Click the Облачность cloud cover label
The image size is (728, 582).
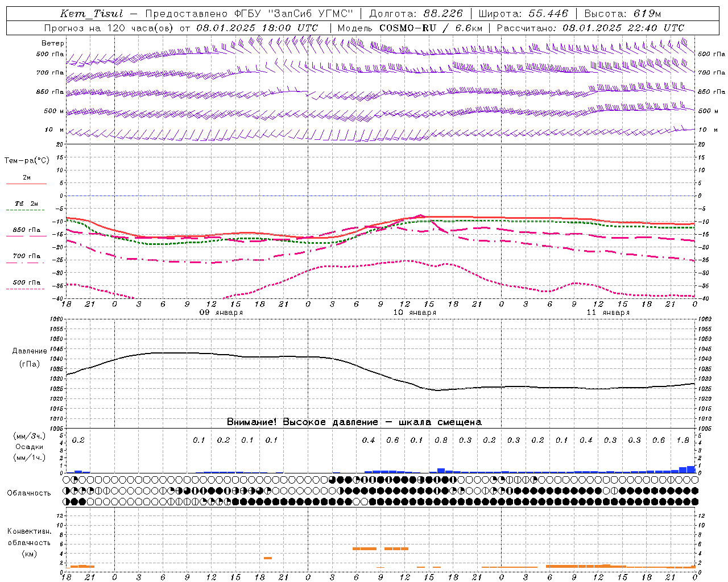[29, 493]
